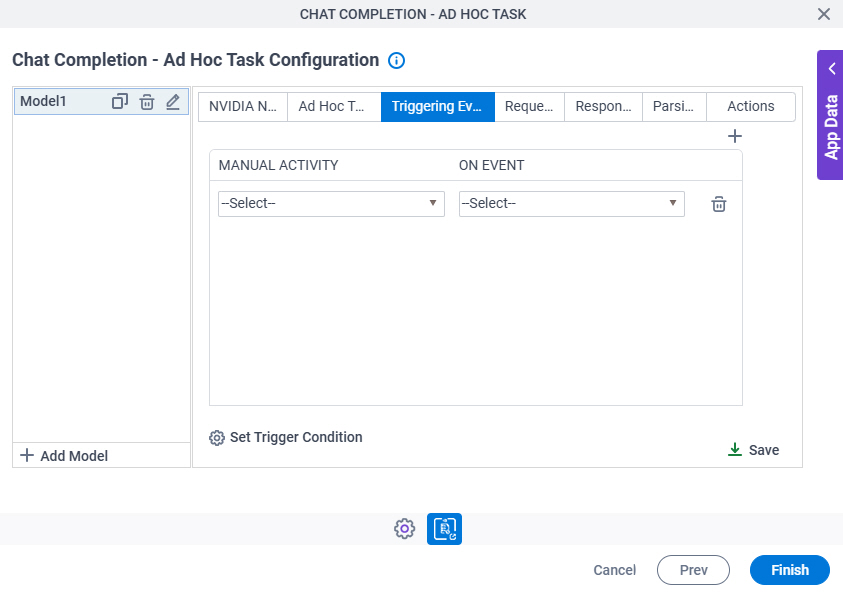Open the configuration info icon
The image size is (843, 592).
(x=396, y=61)
